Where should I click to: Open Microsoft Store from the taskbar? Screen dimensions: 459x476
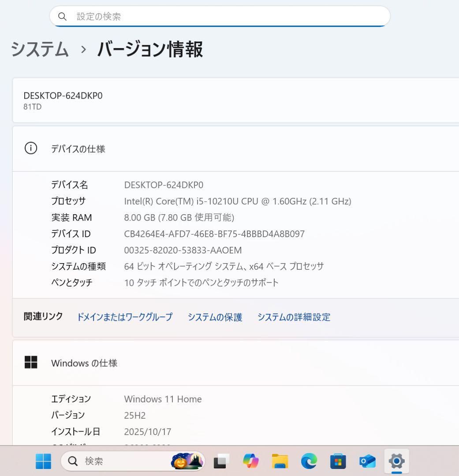338,461
